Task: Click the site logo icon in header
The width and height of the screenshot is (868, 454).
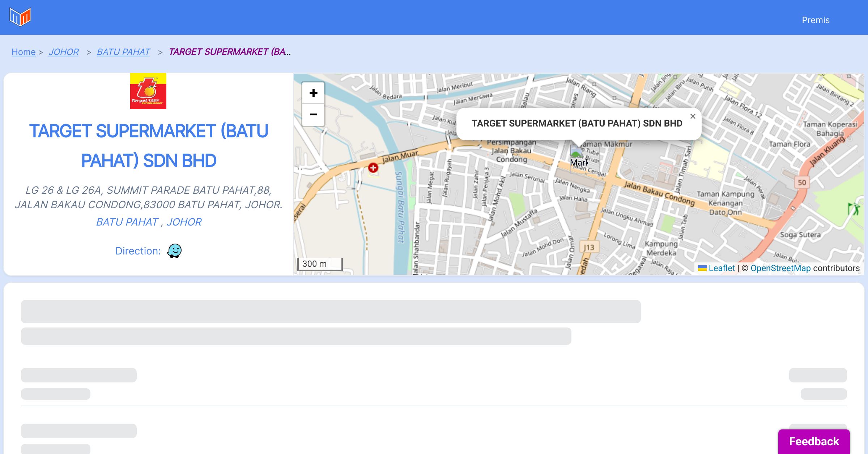Action: coord(20,17)
